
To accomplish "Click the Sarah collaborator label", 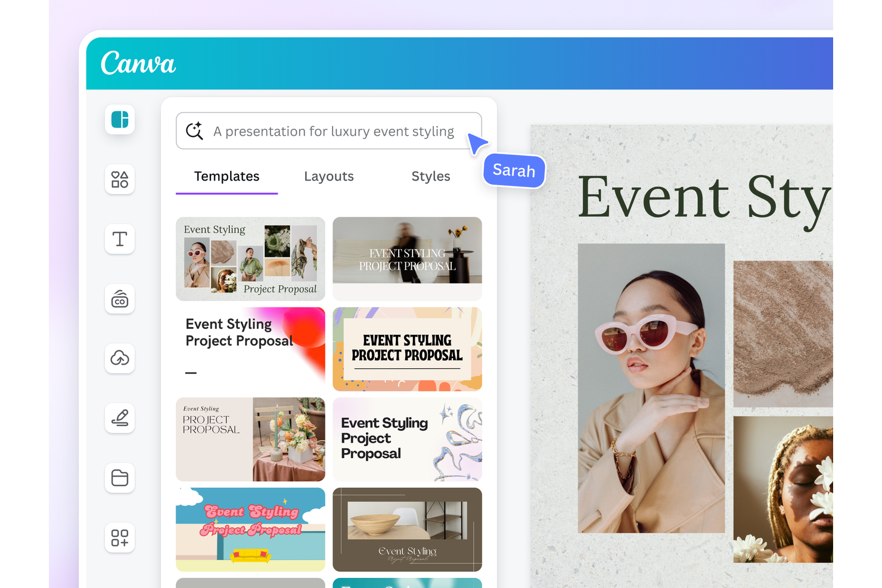I will click(514, 170).
